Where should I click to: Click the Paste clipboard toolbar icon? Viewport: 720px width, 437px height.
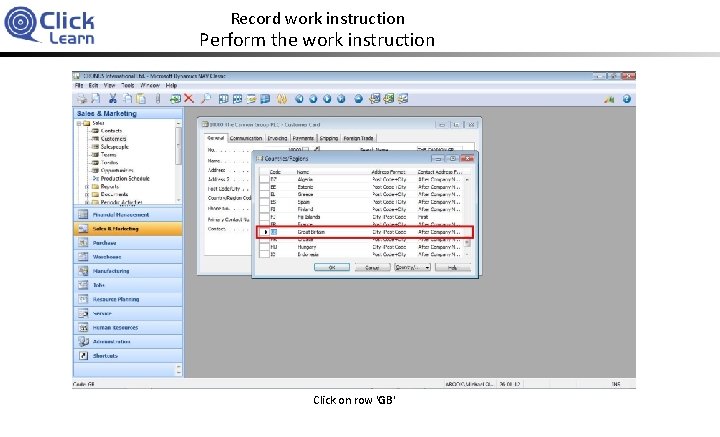coord(141,99)
